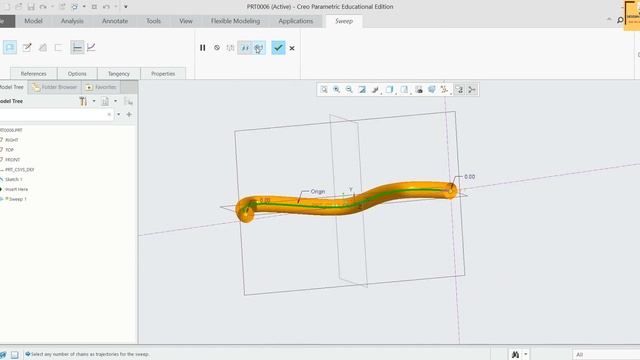Open the sketch section editor icon
640x360 pixels.
(x=27, y=47)
